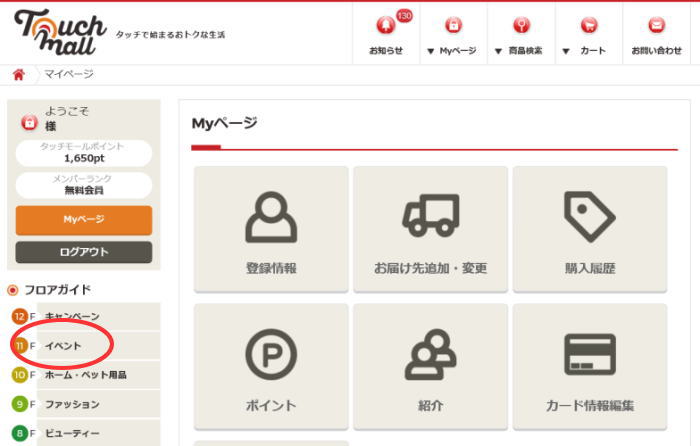Click the My page lock icon in header
The image size is (700, 446).
tap(453, 25)
